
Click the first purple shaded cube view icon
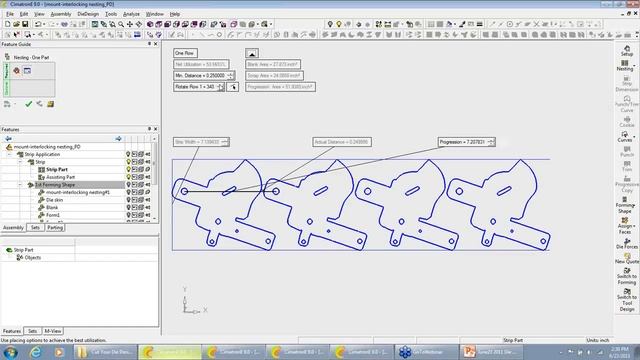150,24
